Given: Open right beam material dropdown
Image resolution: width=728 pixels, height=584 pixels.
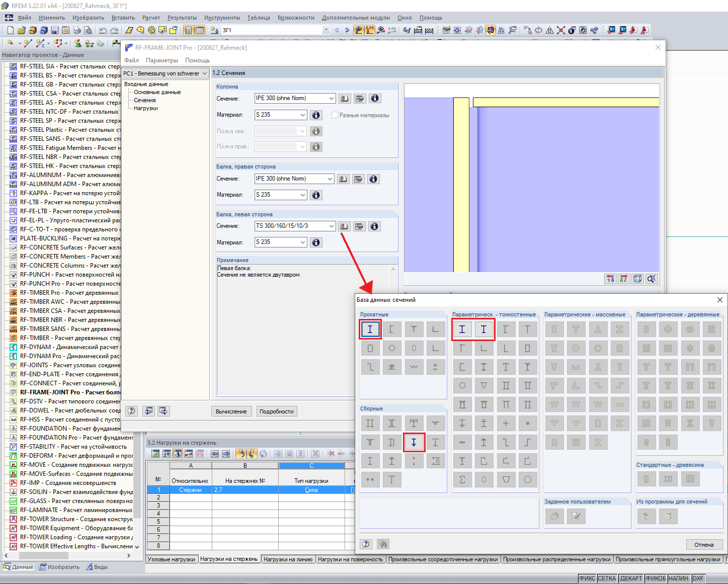Looking at the screenshot, I should point(302,195).
